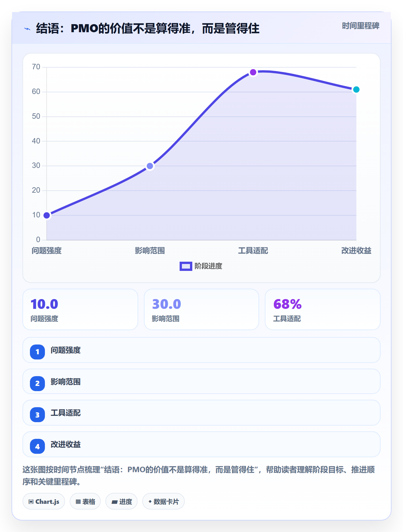Toggle the 阶段进度 legend color box
403x532 pixels.
click(x=186, y=266)
